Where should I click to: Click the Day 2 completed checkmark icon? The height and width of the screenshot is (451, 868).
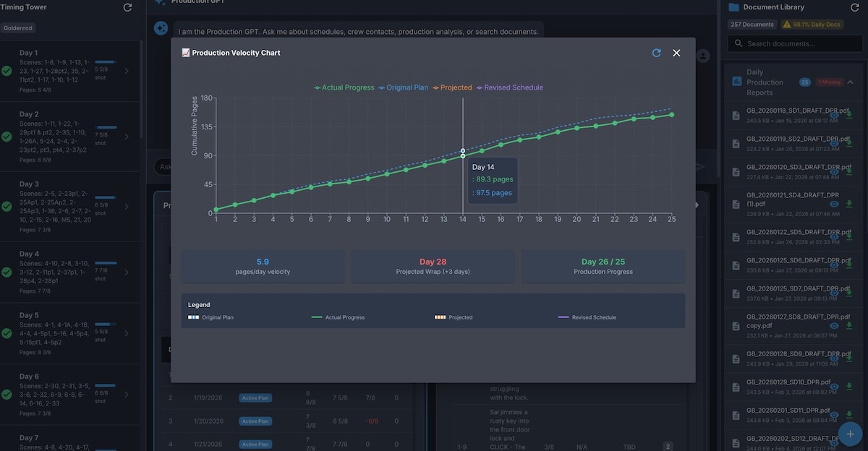pyautogui.click(x=7, y=137)
